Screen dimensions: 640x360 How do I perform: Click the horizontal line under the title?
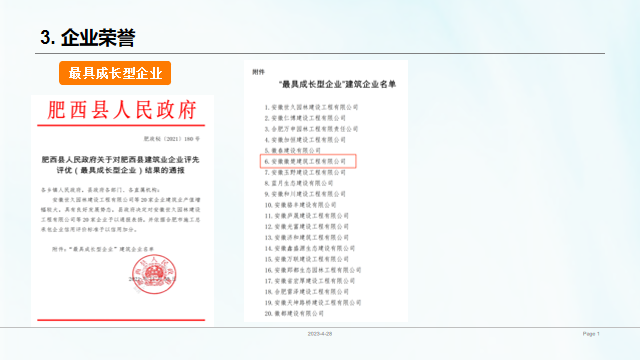pos(320,53)
